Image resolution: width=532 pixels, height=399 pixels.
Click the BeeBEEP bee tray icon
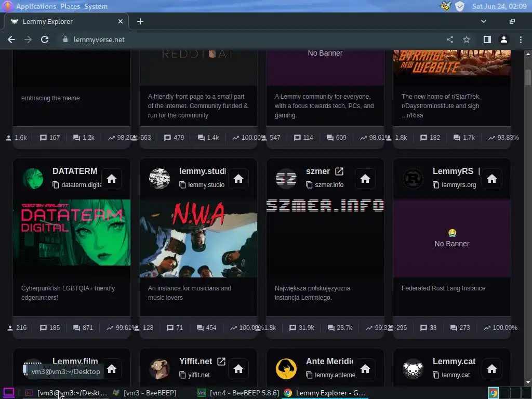(445, 6)
